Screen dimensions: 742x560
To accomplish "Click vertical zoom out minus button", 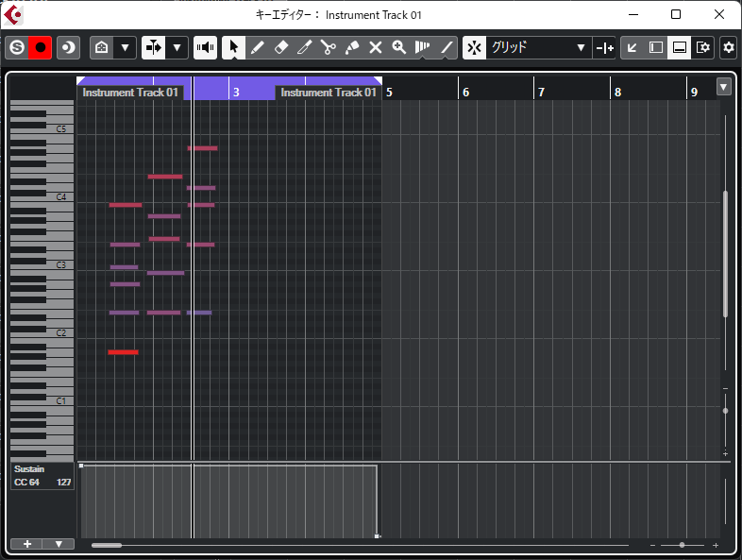I will (725, 389).
